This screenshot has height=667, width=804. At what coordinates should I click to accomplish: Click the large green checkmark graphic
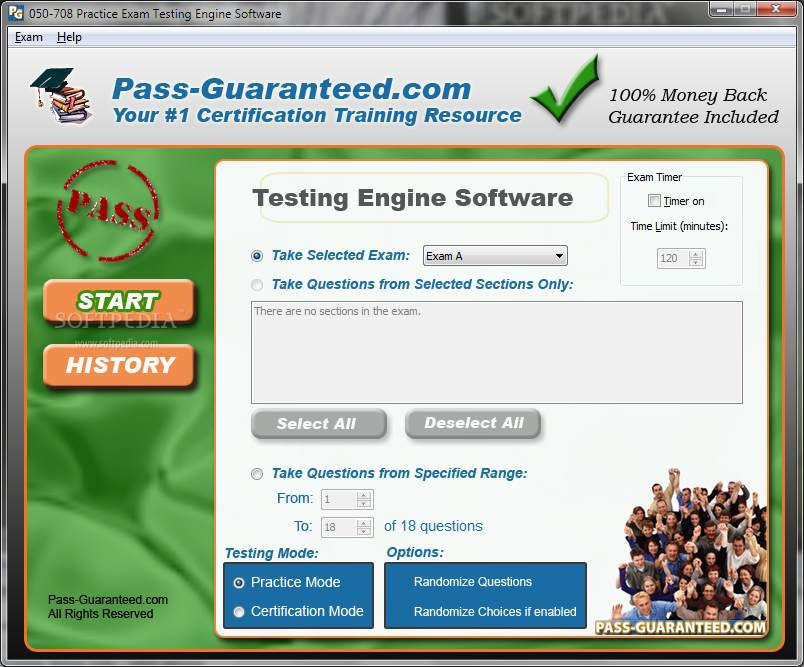pos(566,89)
